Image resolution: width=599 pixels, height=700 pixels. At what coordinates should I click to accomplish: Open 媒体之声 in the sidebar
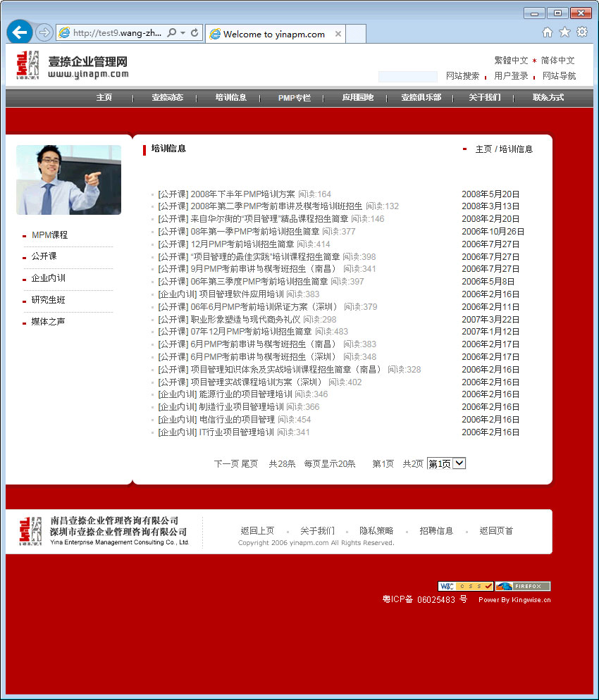coord(48,322)
